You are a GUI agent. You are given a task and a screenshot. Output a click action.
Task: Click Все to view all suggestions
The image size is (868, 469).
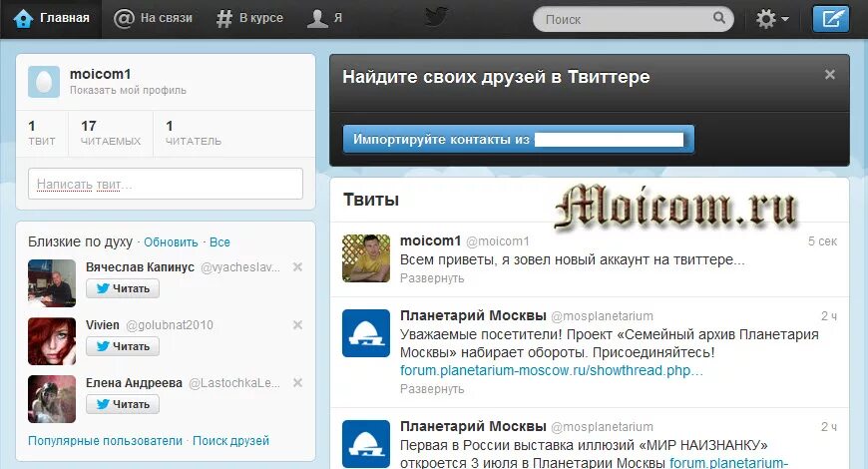click(219, 242)
